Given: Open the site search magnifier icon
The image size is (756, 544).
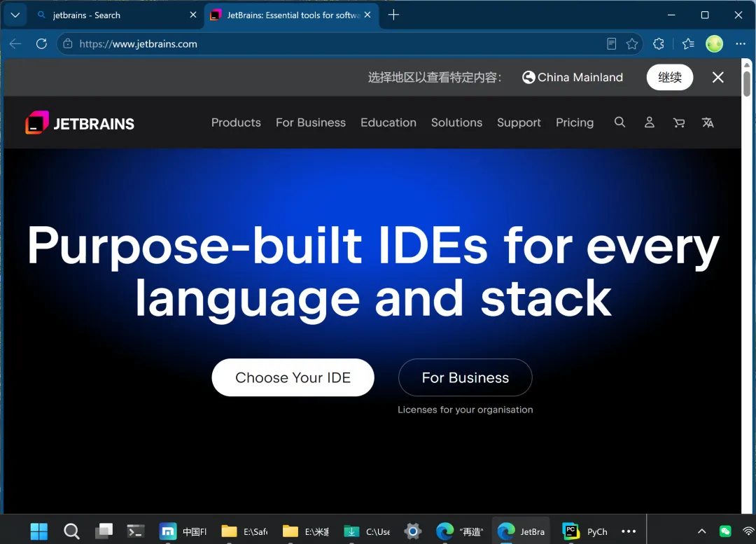Looking at the screenshot, I should click(x=619, y=123).
